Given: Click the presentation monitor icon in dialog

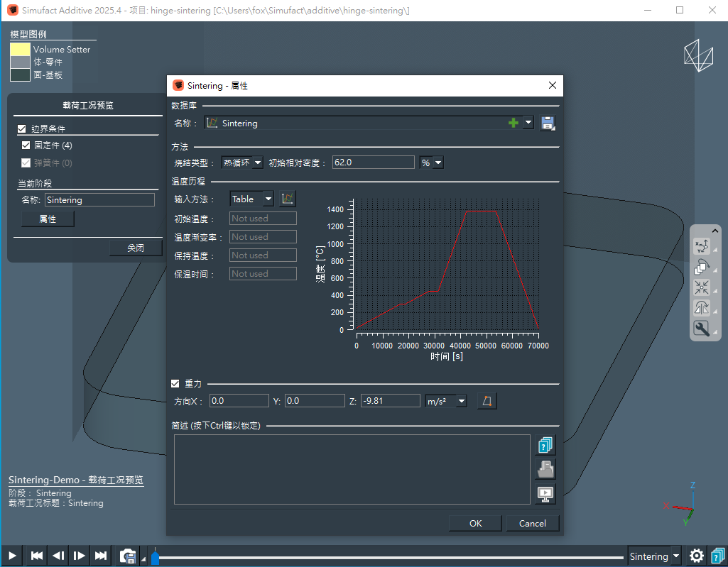Looking at the screenshot, I should pos(545,493).
